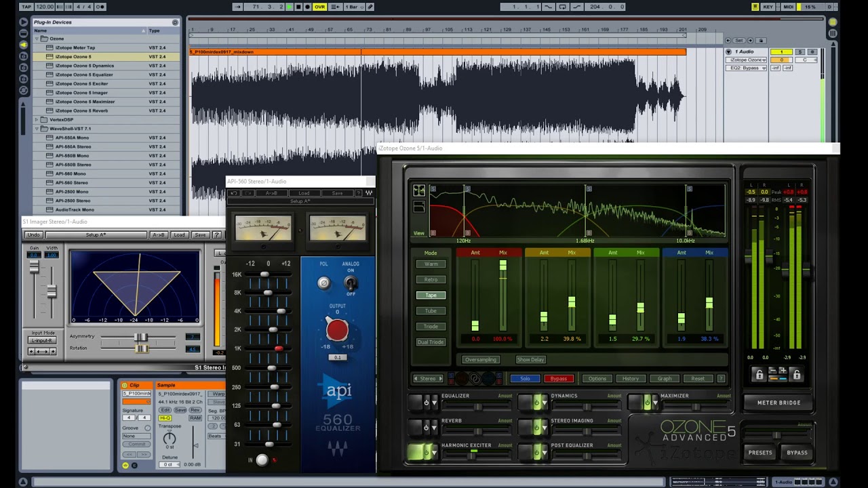Open the clip color dropdown
The image size is (868, 488).
pos(136,401)
